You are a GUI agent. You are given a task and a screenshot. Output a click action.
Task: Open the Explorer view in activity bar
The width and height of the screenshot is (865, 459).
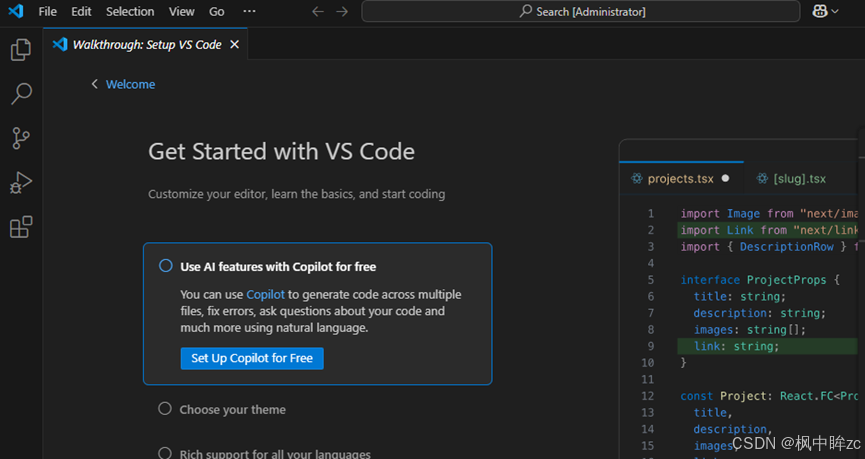(21, 50)
